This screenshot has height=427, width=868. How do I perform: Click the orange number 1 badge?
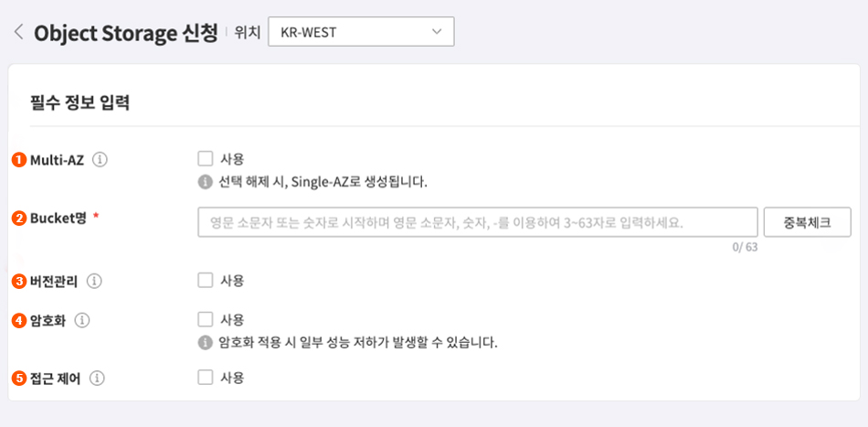click(x=18, y=160)
